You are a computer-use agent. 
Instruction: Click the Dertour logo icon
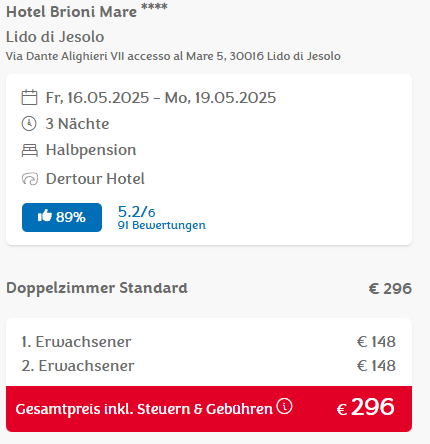click(30, 179)
